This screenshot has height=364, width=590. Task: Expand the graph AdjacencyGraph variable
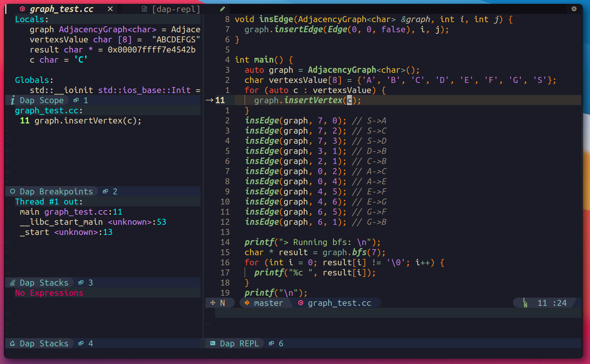point(115,29)
